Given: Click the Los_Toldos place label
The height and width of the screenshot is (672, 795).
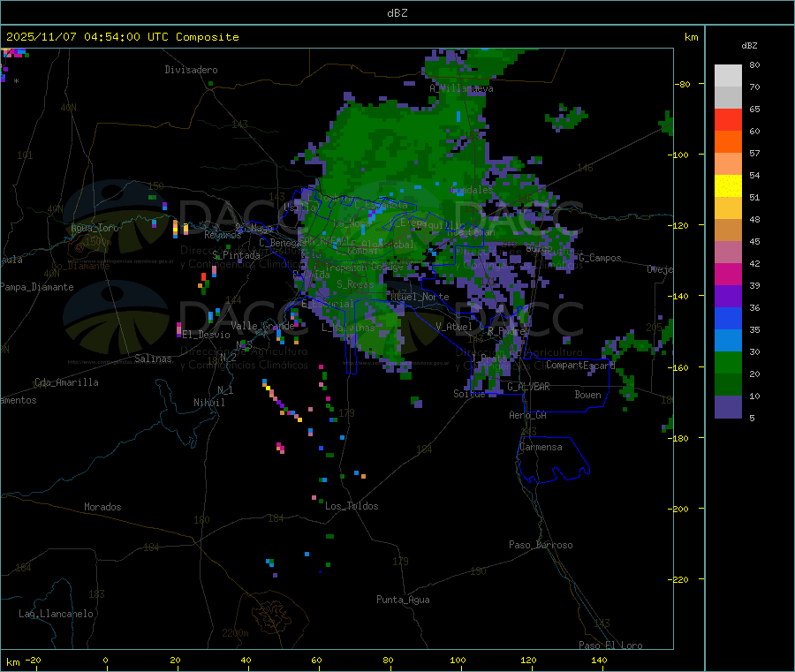Looking at the screenshot, I should [x=352, y=506].
